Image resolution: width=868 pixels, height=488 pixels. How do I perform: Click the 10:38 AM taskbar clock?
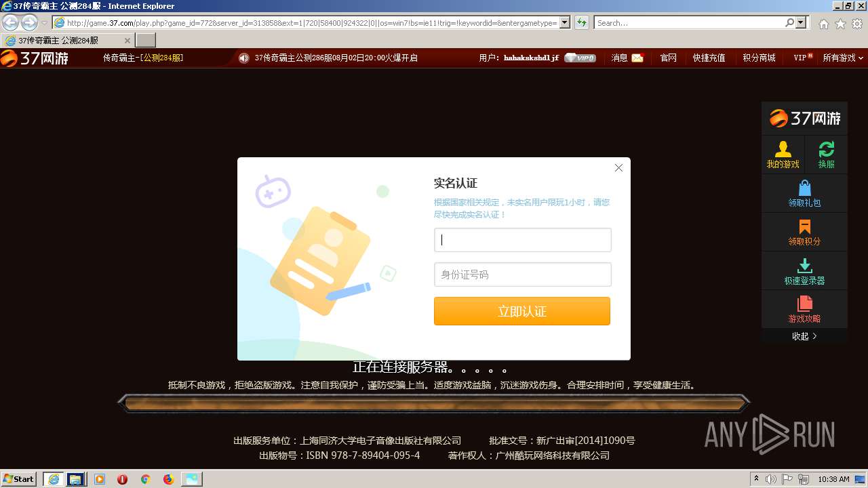833,479
